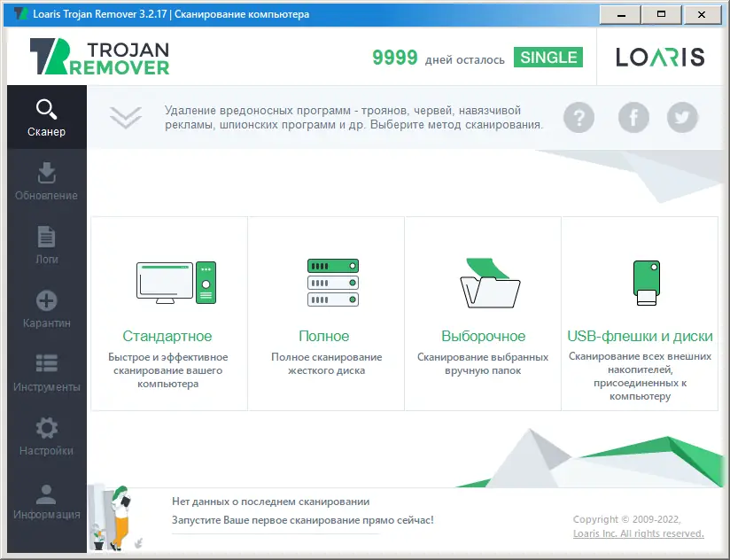This screenshot has width=730, height=560.
Task: Open Карантин plus icon in sidebar
Action: click(47, 300)
